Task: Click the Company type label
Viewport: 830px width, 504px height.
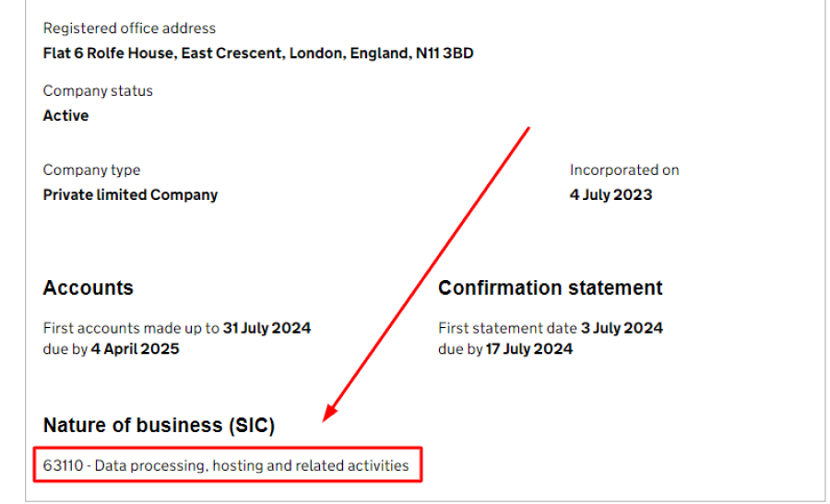Action: click(91, 170)
